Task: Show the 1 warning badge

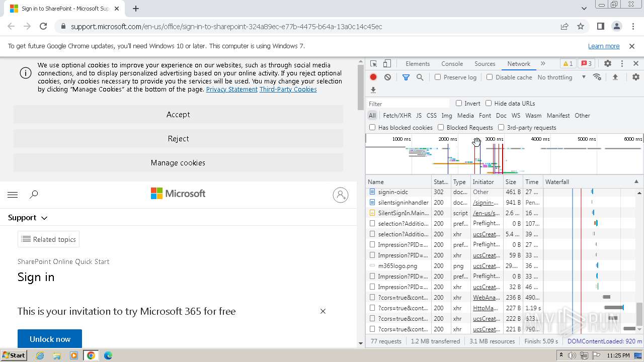Action: click(x=568, y=64)
